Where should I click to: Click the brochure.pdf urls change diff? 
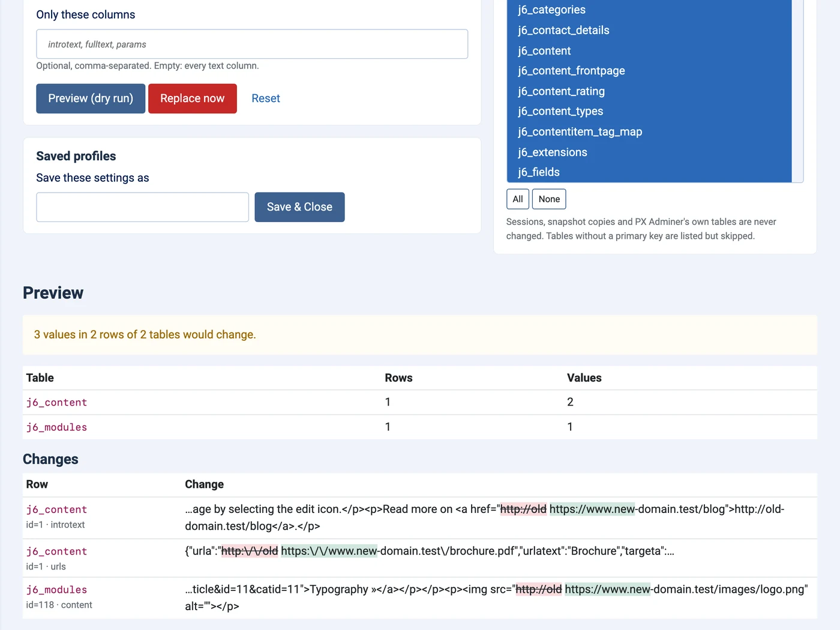pos(430,551)
